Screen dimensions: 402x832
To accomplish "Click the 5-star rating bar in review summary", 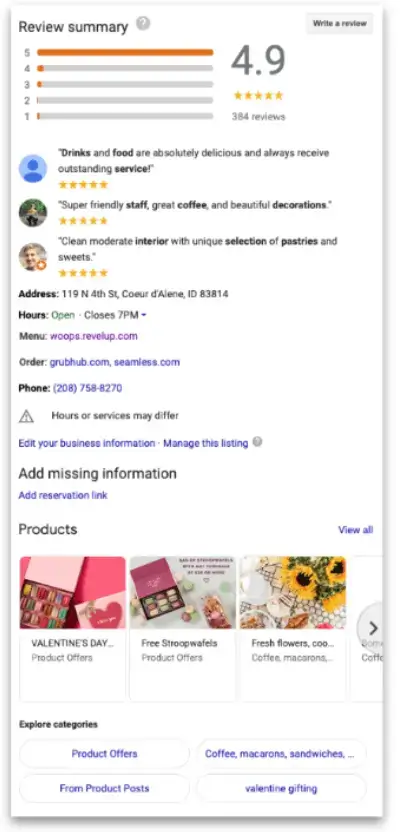I will click(125, 53).
